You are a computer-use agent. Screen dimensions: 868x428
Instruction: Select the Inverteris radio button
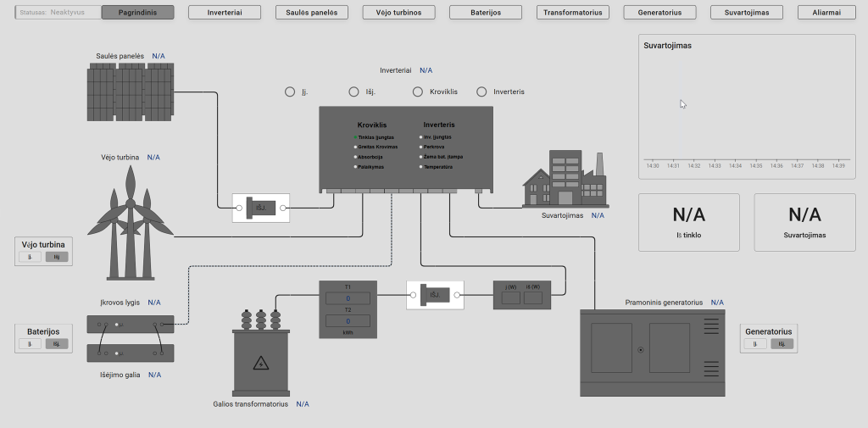[x=481, y=92]
